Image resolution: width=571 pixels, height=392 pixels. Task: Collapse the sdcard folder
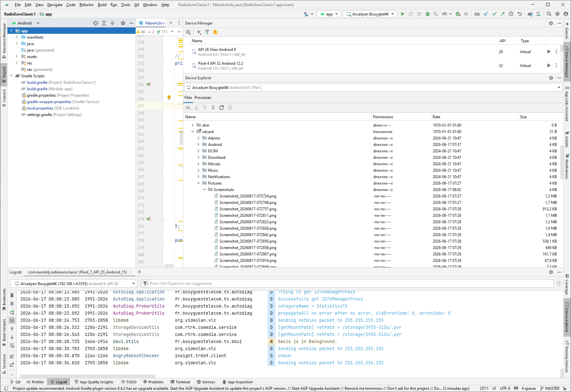193,132
